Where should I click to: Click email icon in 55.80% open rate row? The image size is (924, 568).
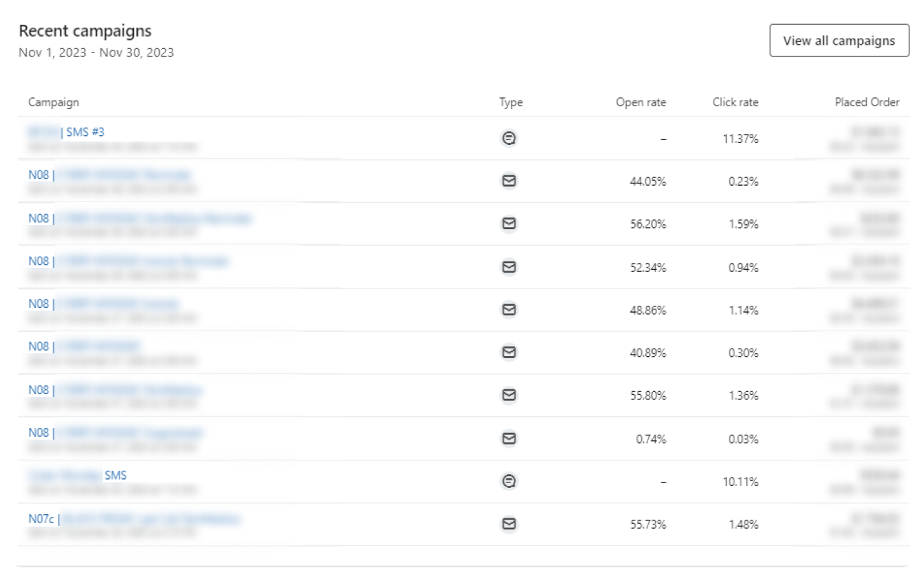pyautogui.click(x=509, y=395)
